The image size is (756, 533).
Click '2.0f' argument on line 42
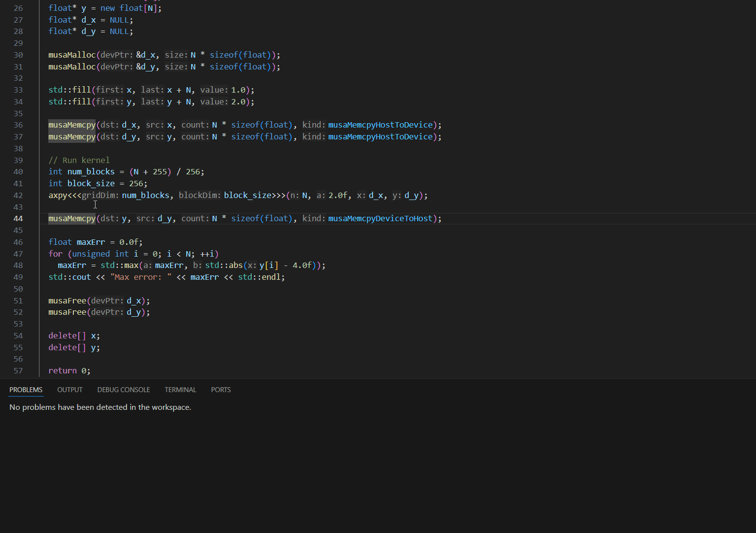(338, 196)
